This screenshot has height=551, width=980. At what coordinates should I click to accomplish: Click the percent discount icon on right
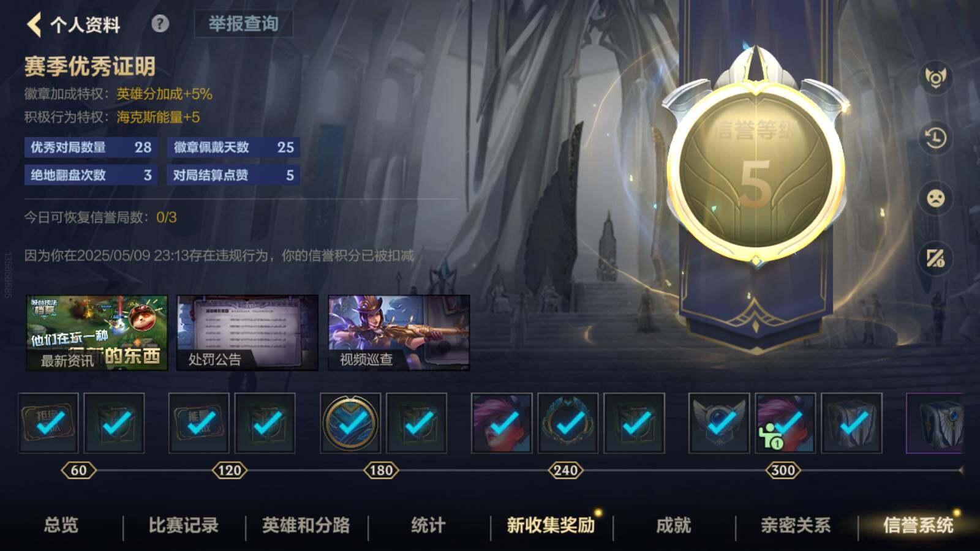[935, 258]
